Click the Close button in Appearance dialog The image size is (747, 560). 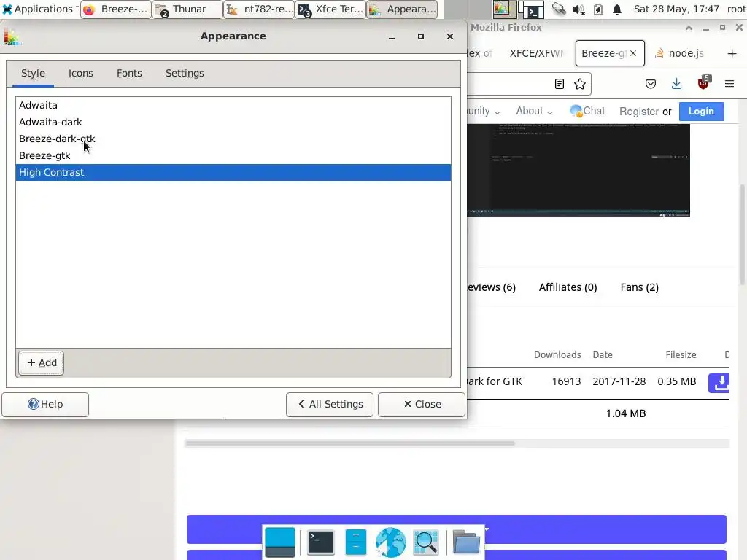(x=422, y=404)
